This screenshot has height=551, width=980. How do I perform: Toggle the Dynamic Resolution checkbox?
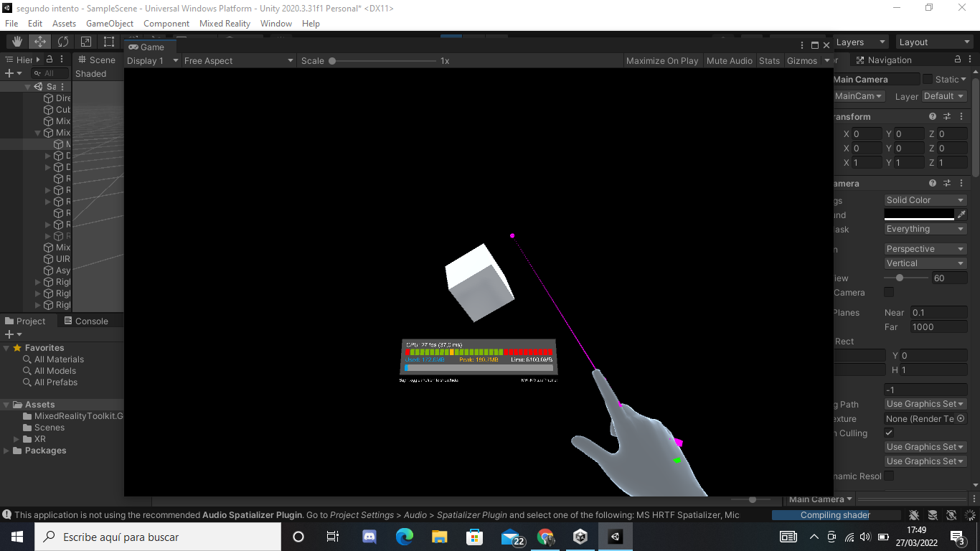(889, 476)
